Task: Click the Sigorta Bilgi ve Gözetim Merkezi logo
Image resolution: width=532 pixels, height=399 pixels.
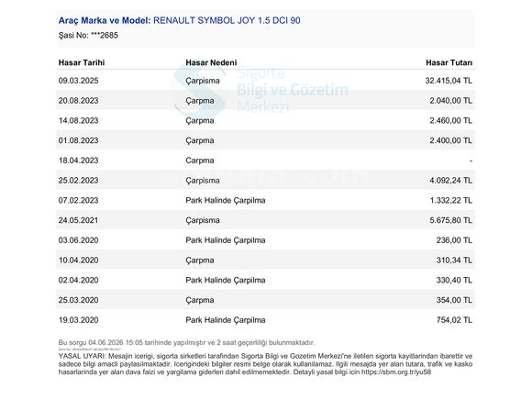Action: (261, 90)
